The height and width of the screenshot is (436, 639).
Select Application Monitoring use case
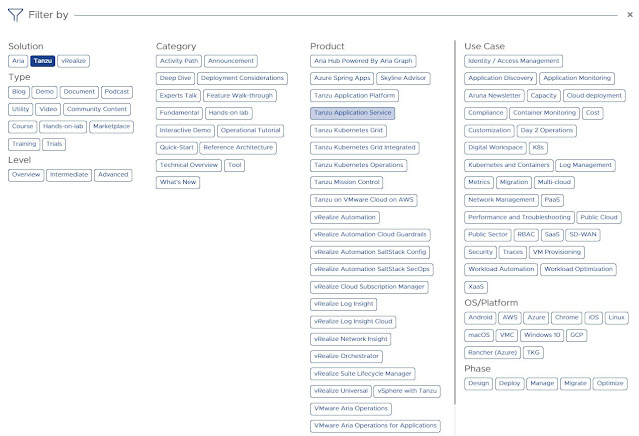(x=577, y=78)
